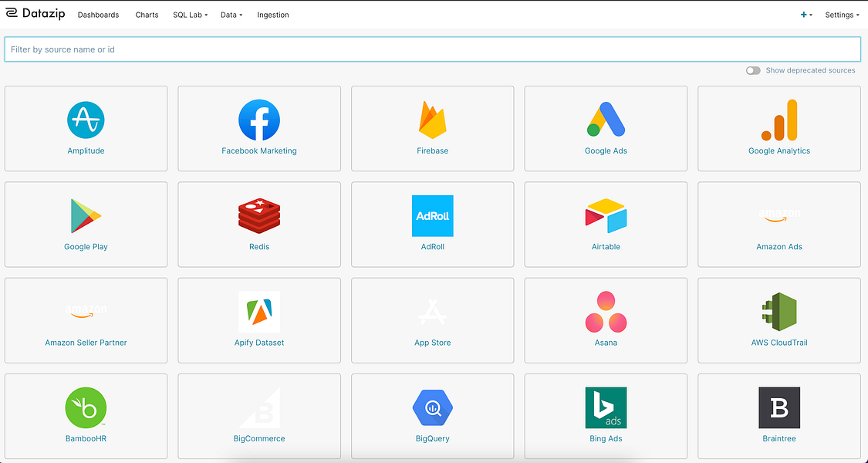Open the Settings dropdown
This screenshot has height=463, width=868.
pyautogui.click(x=842, y=14)
